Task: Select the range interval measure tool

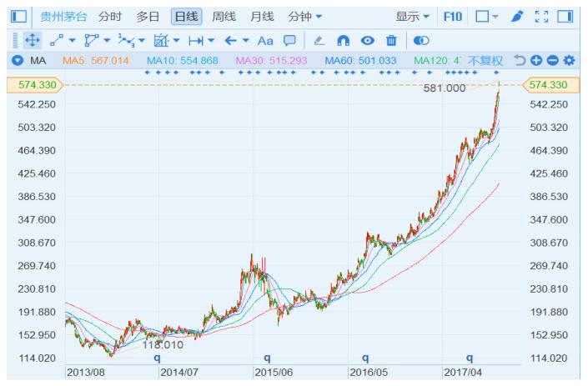Action: pyautogui.click(x=196, y=41)
